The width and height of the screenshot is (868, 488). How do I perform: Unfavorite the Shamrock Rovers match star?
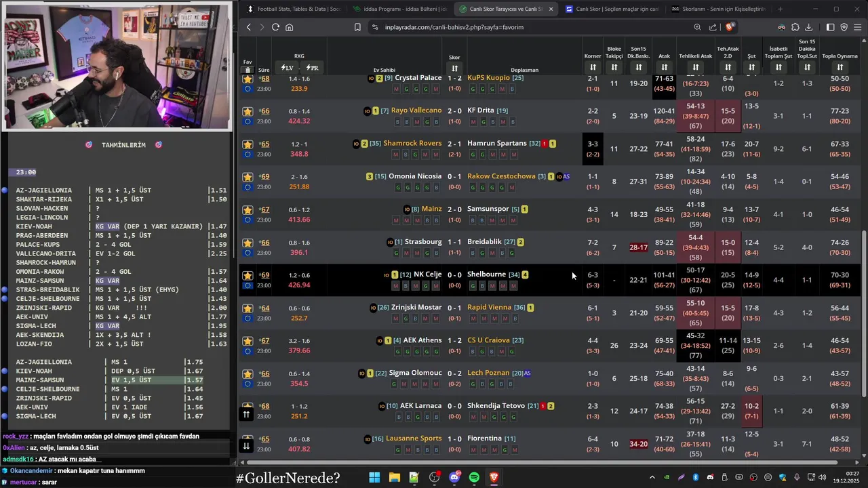click(248, 144)
